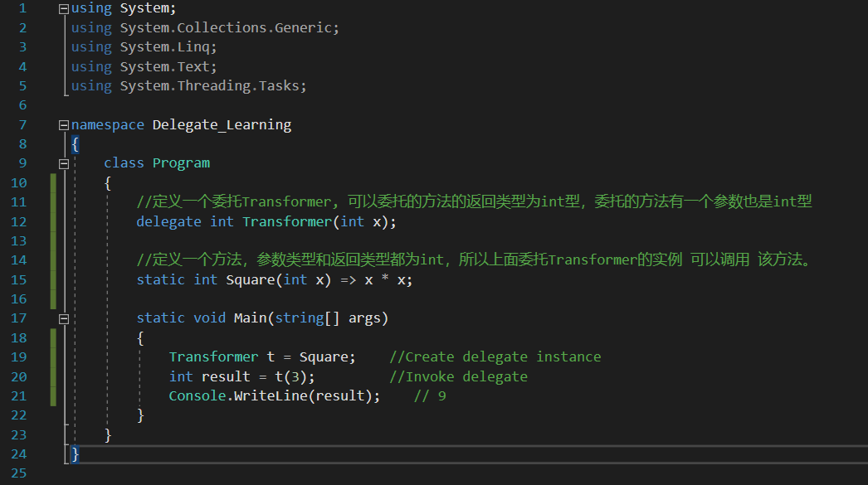Click 'string' parameter type in Main signature
Screen dimensions: 868x485
click(300, 318)
